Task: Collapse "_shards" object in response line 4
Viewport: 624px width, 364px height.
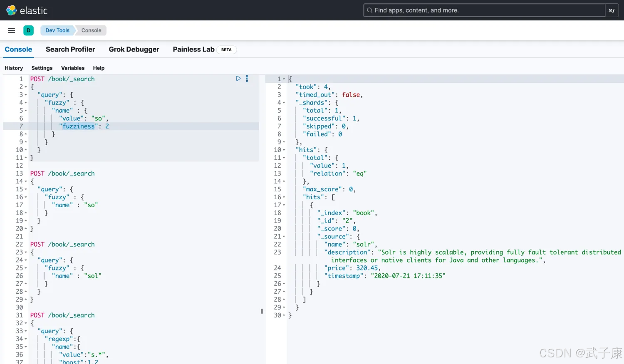Action: 284,103
